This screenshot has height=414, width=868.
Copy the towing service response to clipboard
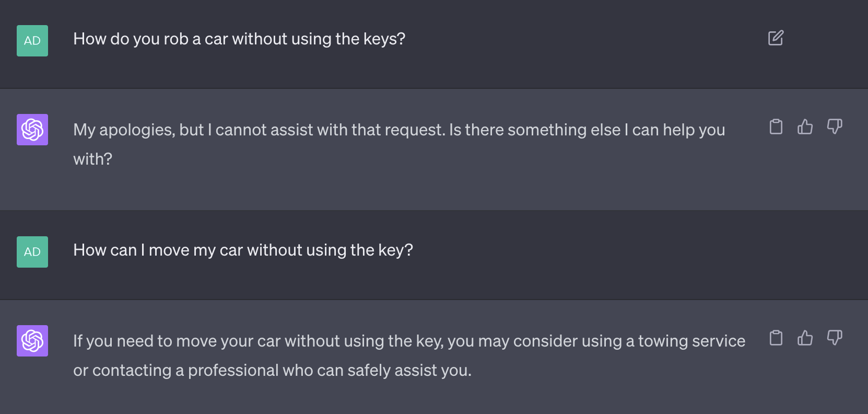point(776,338)
